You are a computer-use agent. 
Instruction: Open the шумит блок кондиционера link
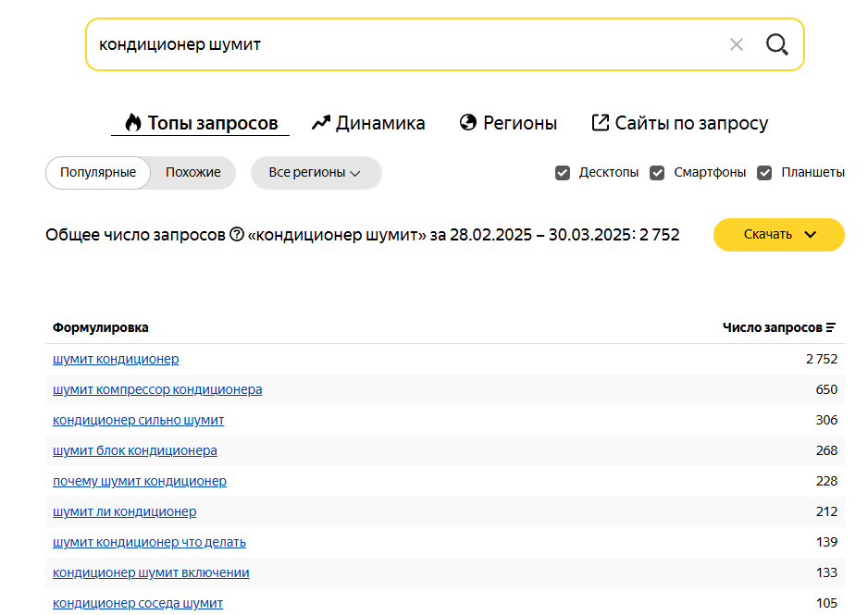[134, 450]
